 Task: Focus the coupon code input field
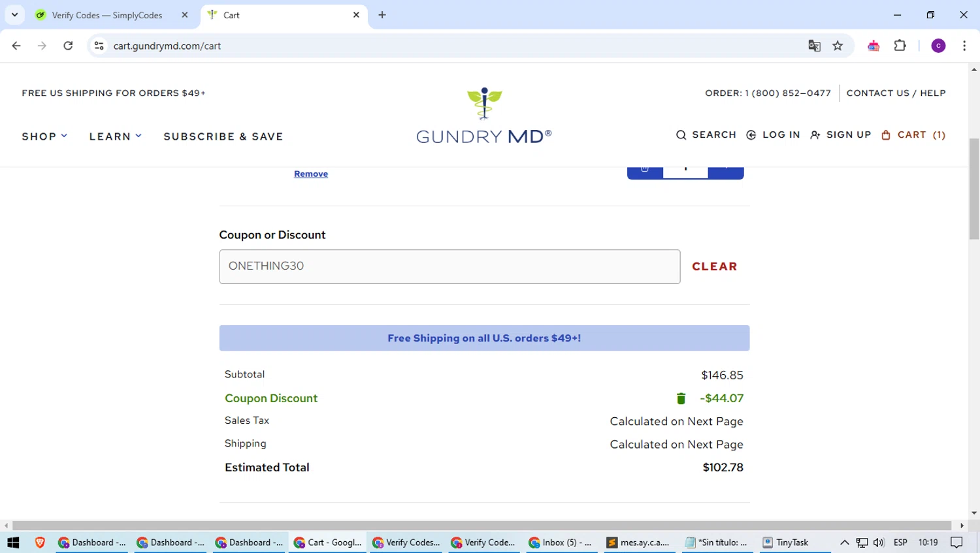pos(449,266)
